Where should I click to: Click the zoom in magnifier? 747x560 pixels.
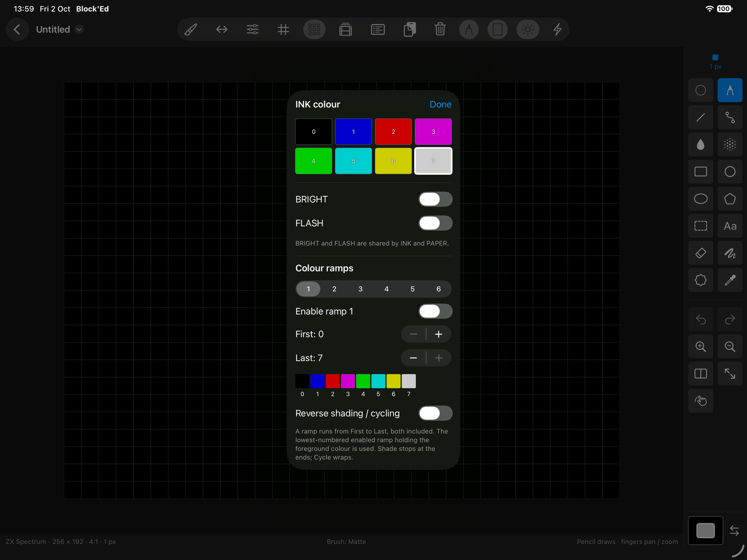(x=701, y=346)
